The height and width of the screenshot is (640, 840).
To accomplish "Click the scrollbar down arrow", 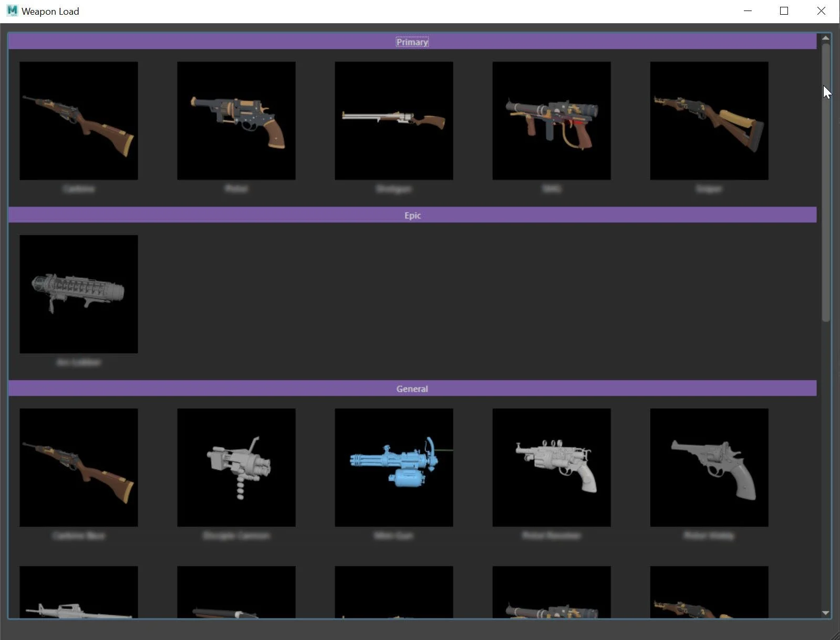I will click(x=825, y=613).
